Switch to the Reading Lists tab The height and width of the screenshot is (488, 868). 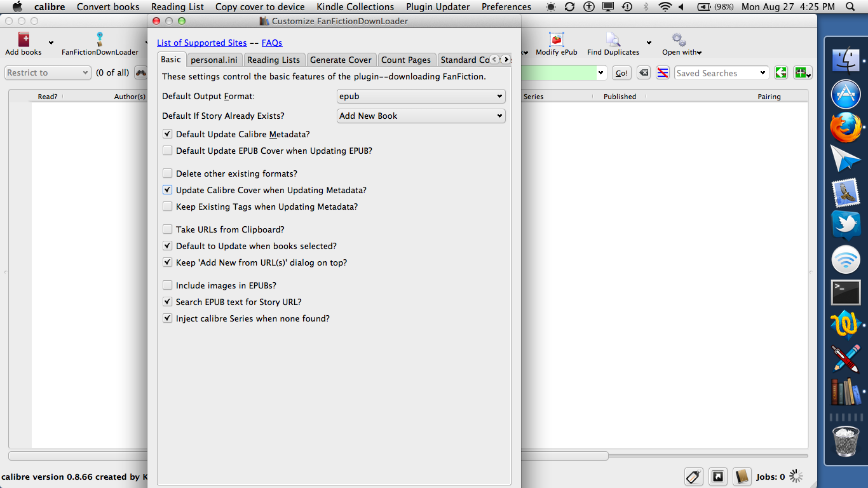tap(273, 60)
